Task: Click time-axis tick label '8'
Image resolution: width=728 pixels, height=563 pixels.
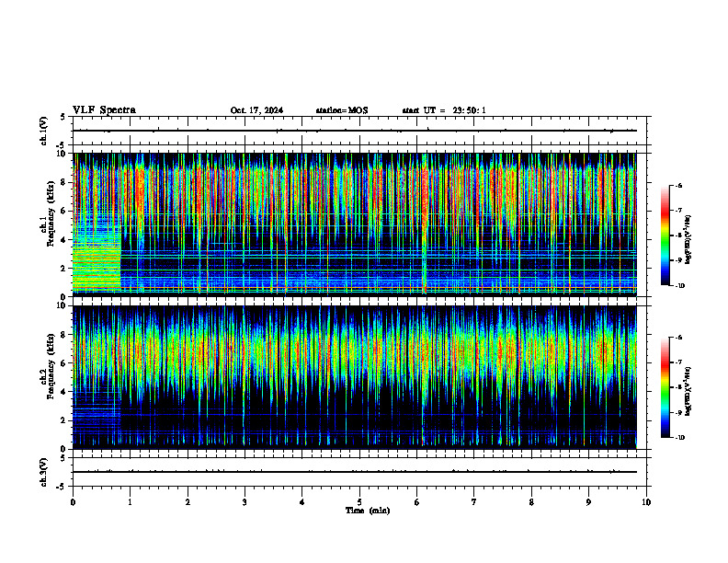Action: click(531, 502)
